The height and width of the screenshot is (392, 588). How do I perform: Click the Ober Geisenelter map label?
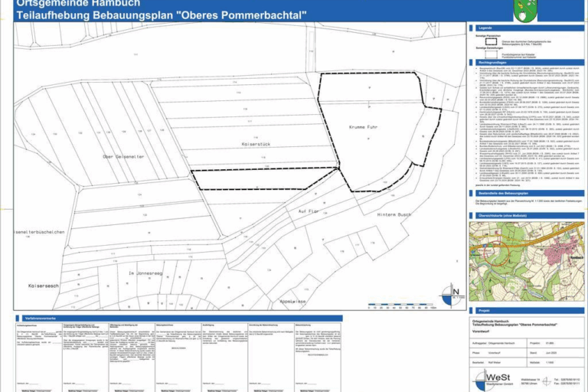122,155
